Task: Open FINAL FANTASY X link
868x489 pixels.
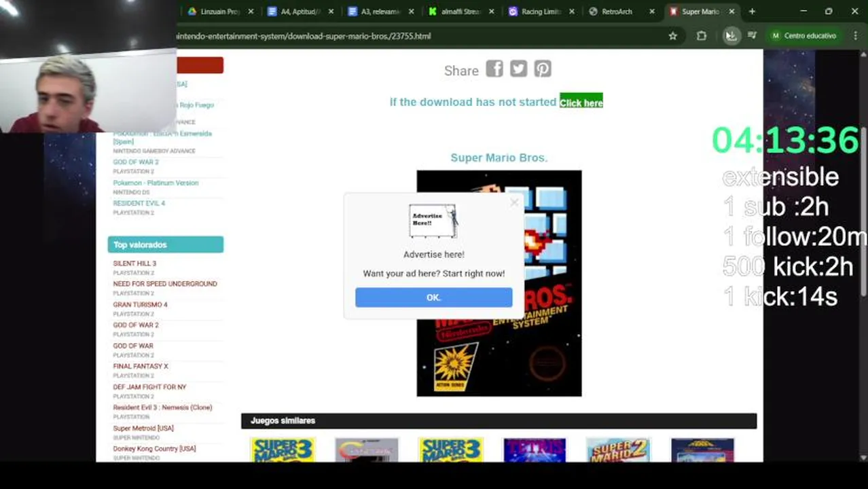Action: coord(141,366)
